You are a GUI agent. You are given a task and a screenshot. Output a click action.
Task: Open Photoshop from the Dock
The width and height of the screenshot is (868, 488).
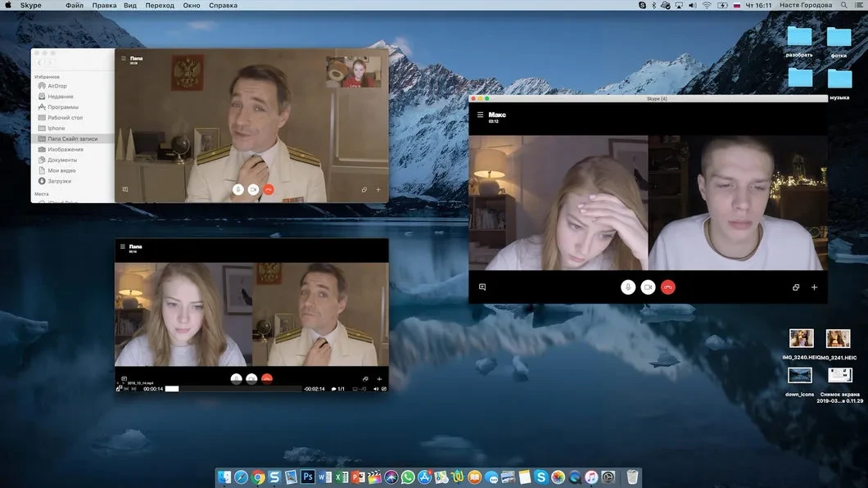pos(309,477)
